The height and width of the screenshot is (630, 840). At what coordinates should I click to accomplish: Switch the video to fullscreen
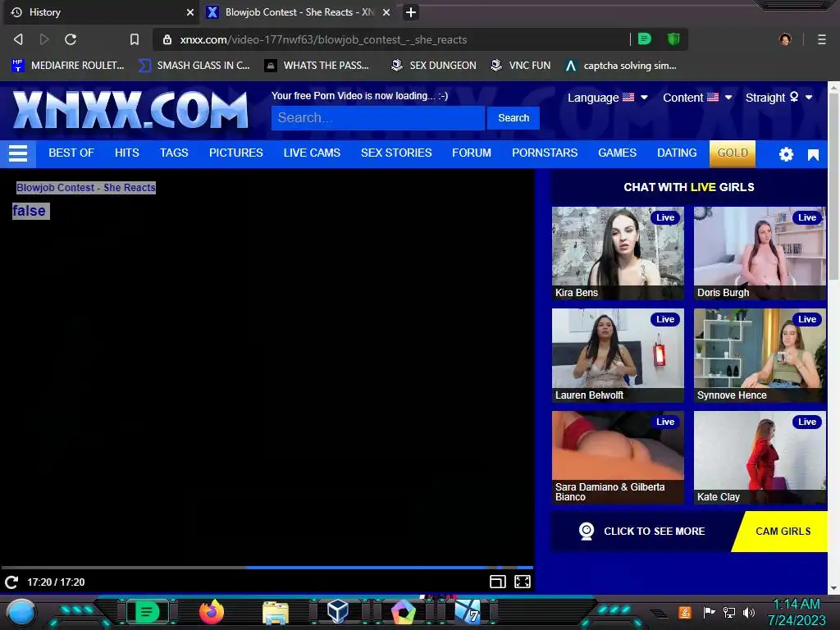pos(523,582)
